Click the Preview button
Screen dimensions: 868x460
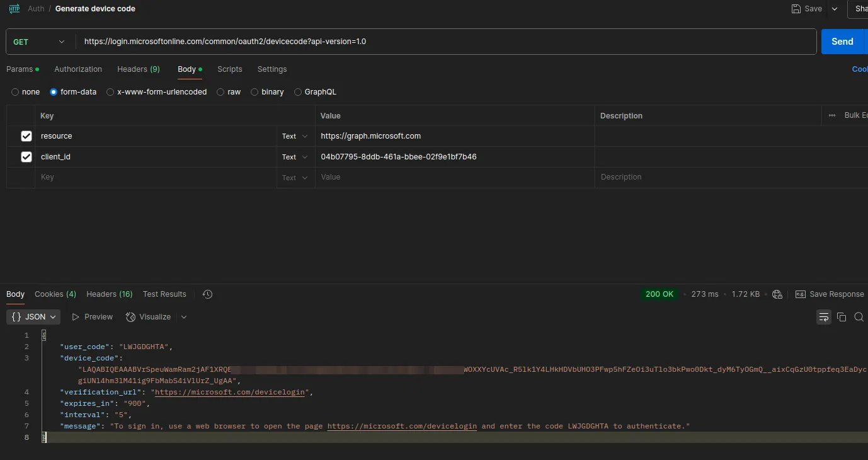click(x=93, y=317)
